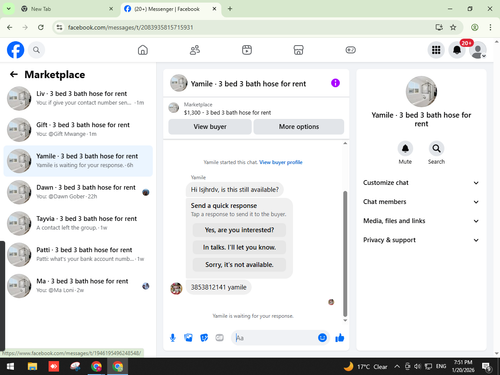This screenshot has height=375, width=500.
Task: Send quick reply 'In talks. I'll let you know.'
Action: coord(239,247)
